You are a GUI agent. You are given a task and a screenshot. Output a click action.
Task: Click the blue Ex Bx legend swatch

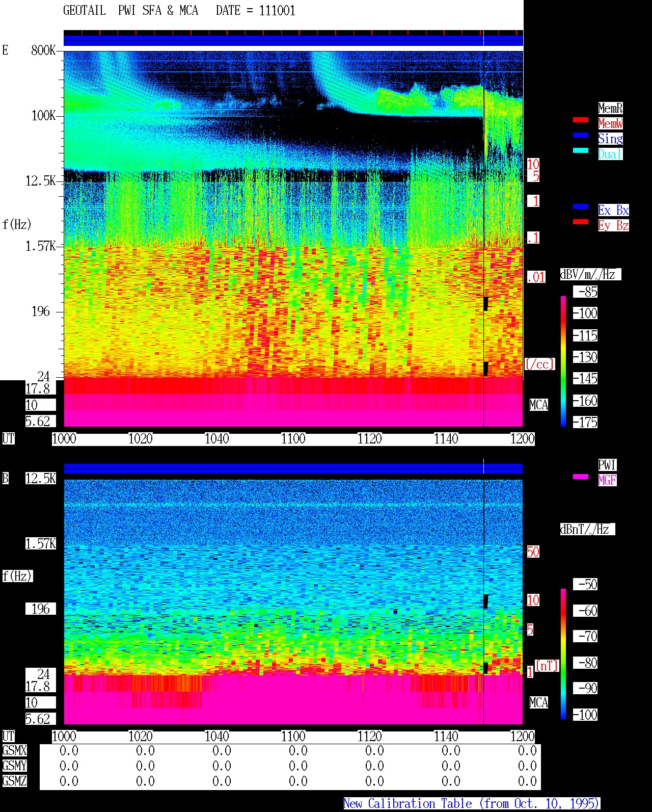pyautogui.click(x=581, y=207)
